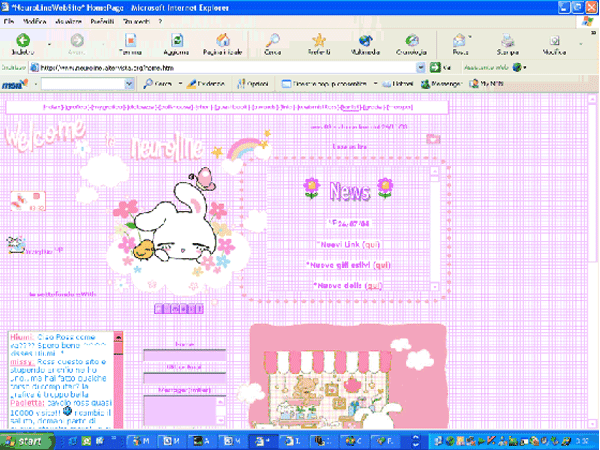600x450 pixels.
Task: Expand the address bar dropdown
Action: (421, 68)
